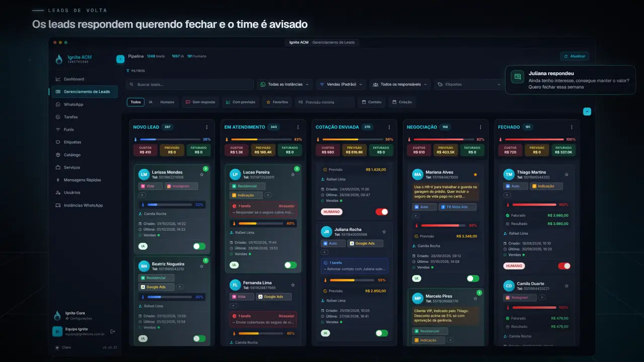Click the Mensagens Rápidas lightning icon
644x362 pixels.
58,180
